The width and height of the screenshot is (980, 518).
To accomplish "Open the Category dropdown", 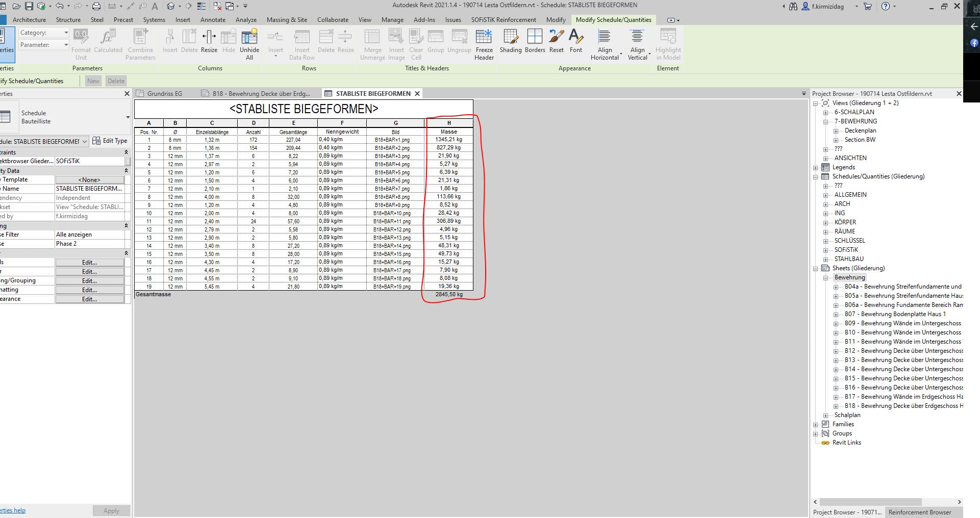I will point(65,32).
